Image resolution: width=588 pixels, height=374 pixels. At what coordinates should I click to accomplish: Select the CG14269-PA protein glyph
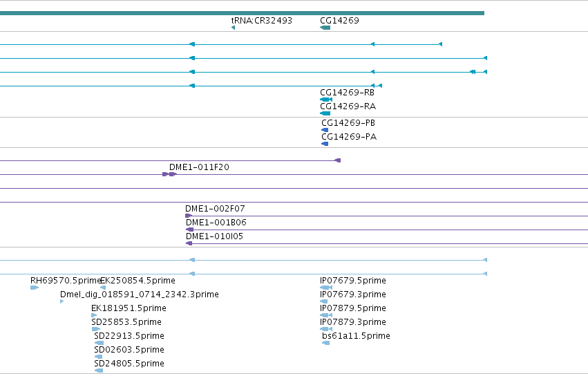tap(325, 144)
